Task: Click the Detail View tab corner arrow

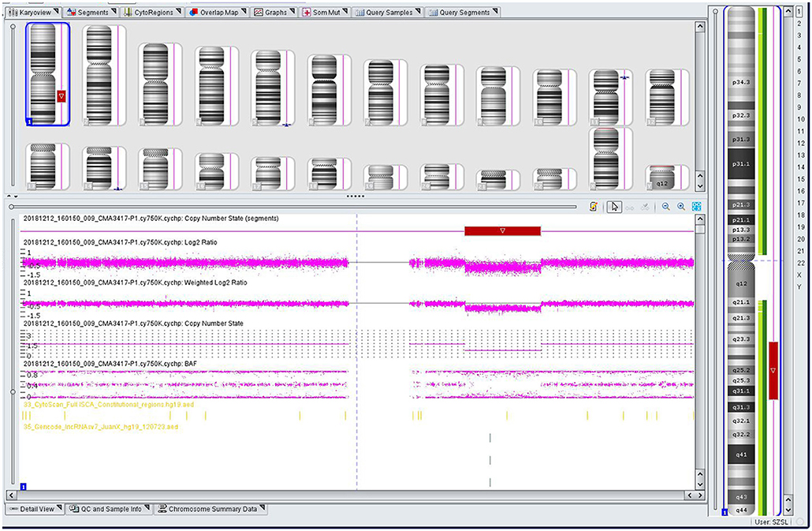Action: click(x=58, y=507)
